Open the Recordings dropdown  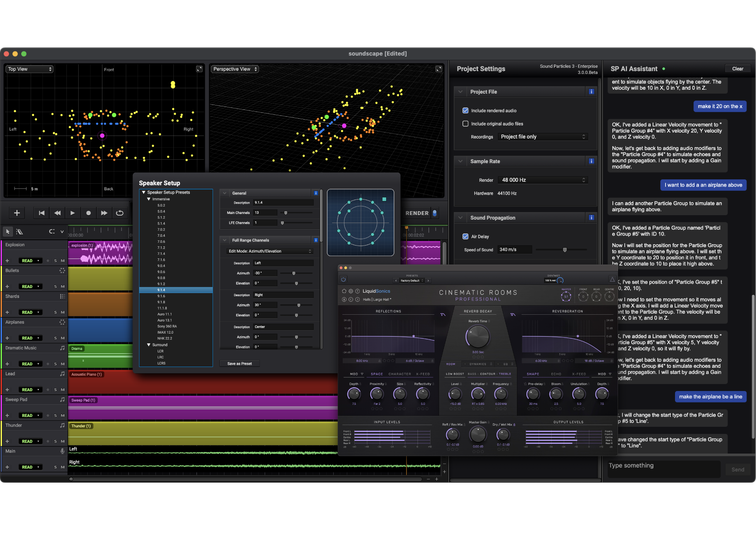coord(543,136)
